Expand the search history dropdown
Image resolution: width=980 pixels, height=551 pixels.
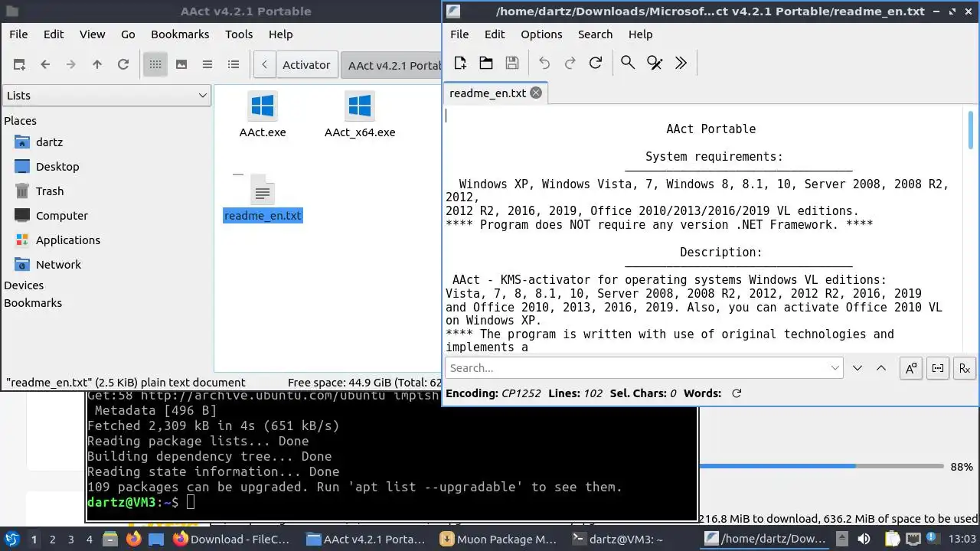click(x=835, y=368)
